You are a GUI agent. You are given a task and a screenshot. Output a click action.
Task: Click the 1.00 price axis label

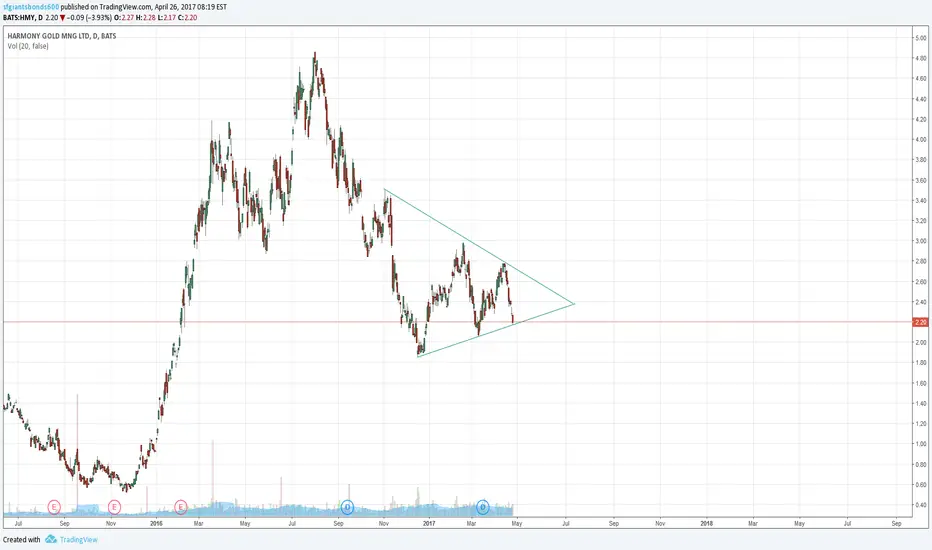(x=921, y=444)
